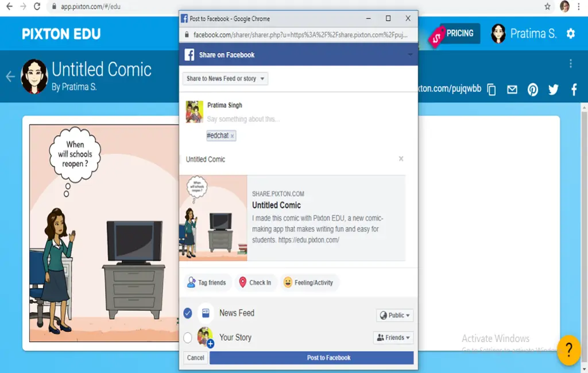Viewport: 588px width, 373px height.
Task: Share the comic on Pinterest
Action: 532,90
